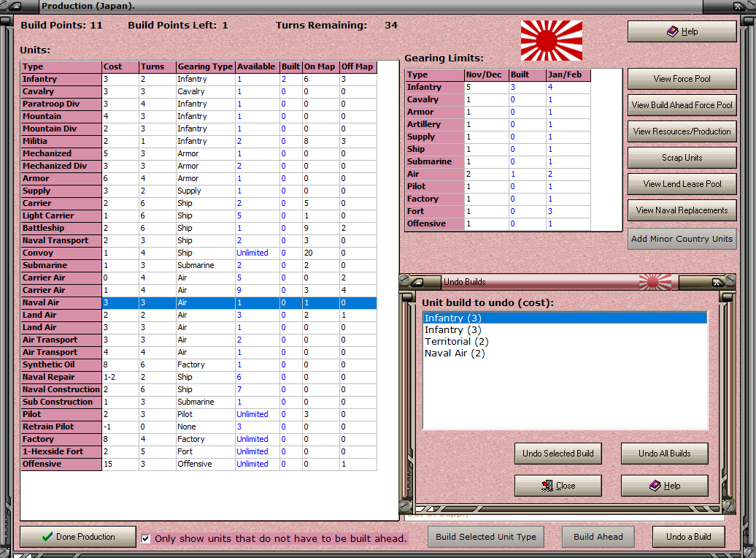Click the Undo Builds titlebar system icon
The width and height of the screenshot is (756, 558).
[418, 282]
